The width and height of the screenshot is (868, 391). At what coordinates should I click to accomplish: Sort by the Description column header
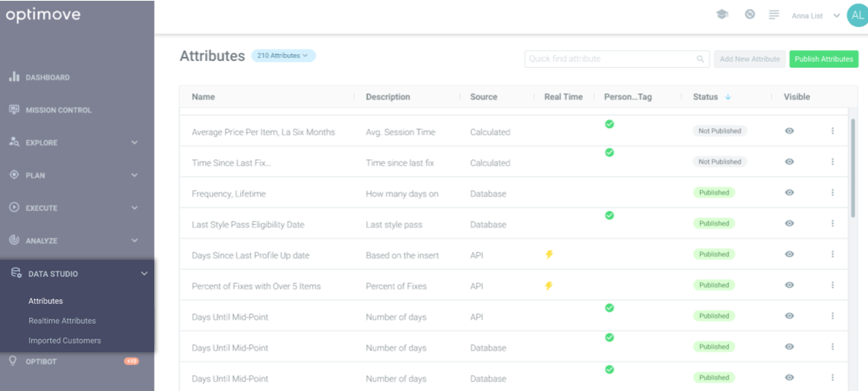[388, 97]
